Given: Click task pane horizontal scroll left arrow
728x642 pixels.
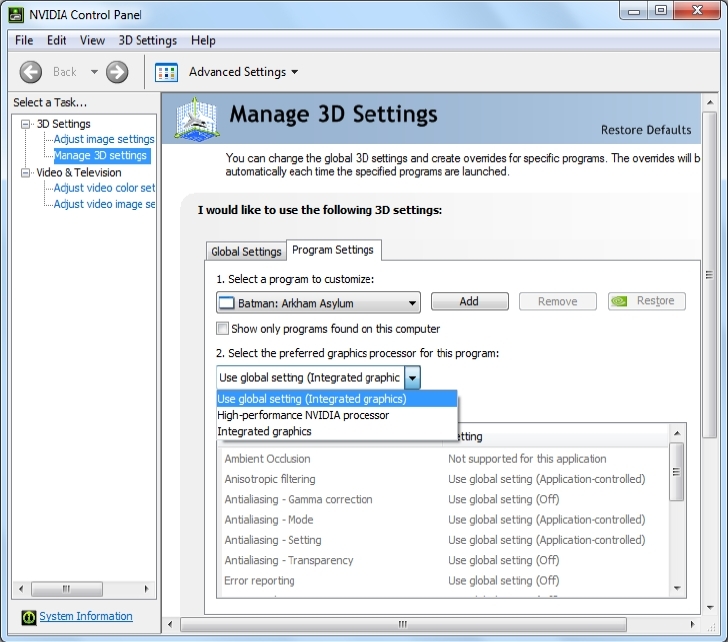Looking at the screenshot, I should pos(21,589).
